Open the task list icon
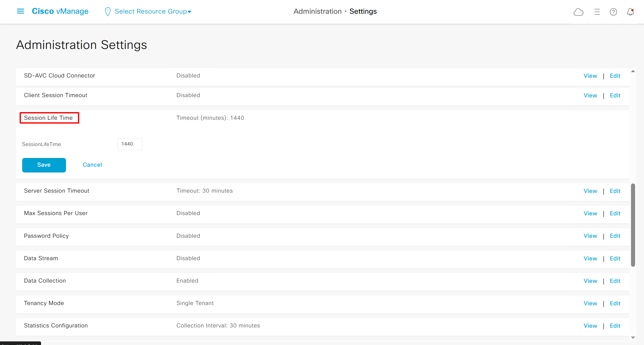 (x=596, y=12)
